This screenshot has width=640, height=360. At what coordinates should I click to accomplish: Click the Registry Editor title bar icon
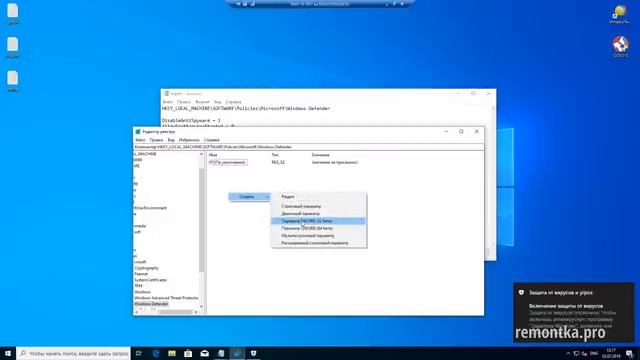coord(138,132)
